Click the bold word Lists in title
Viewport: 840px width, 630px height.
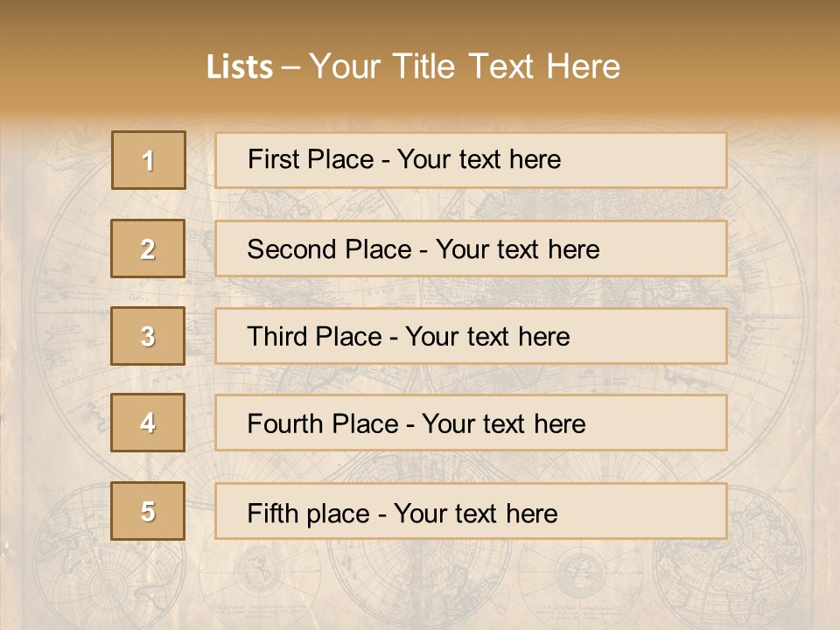point(240,67)
